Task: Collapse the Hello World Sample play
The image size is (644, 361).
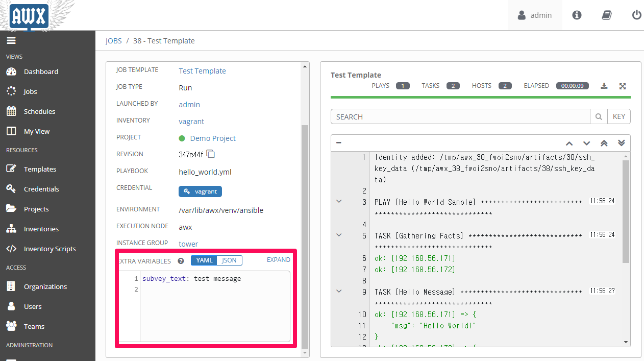Action: click(x=338, y=201)
